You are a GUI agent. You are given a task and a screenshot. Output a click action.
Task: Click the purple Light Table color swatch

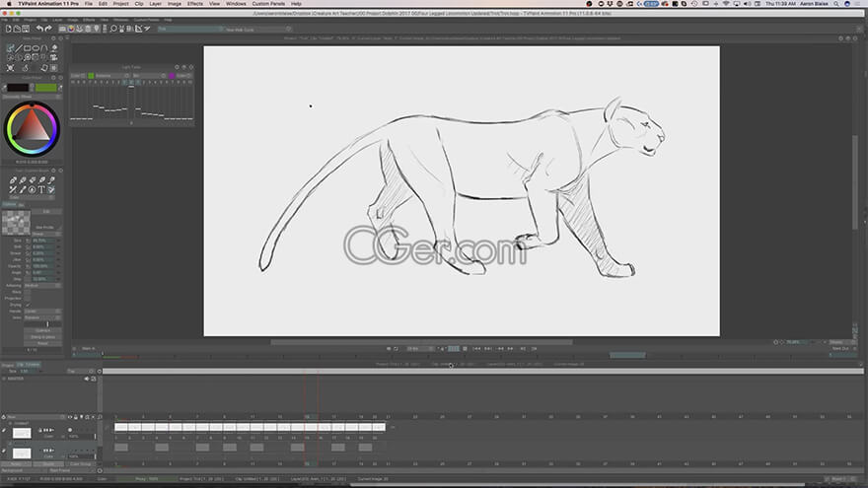click(x=172, y=76)
